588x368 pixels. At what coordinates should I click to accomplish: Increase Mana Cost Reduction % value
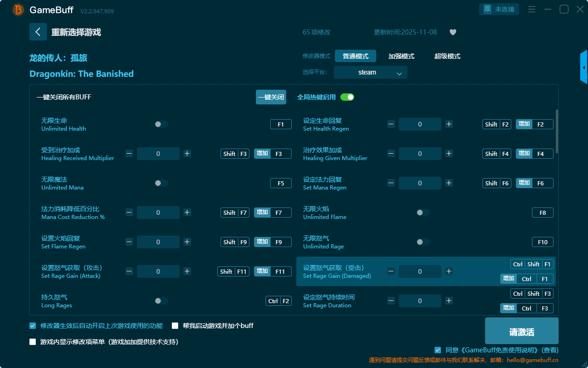[187, 213]
